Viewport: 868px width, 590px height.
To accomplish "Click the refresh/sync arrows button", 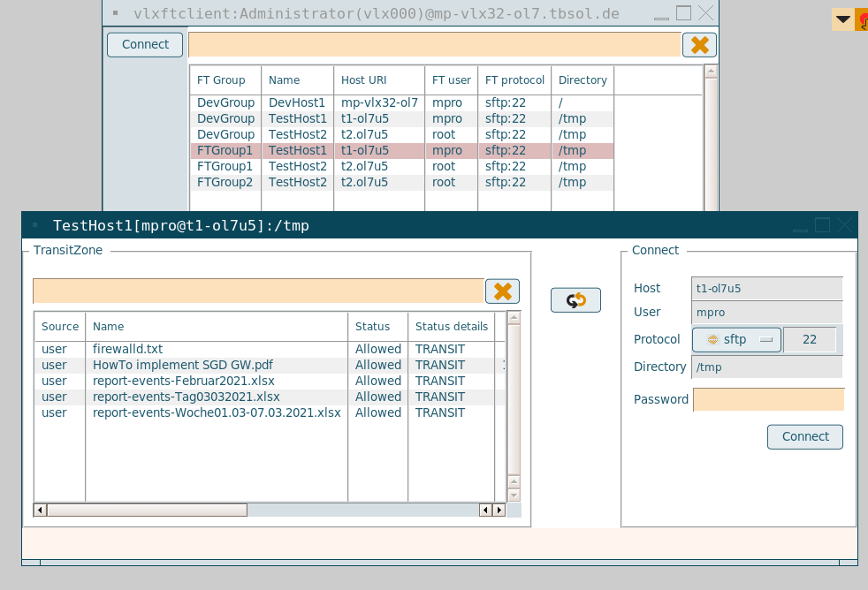I will (x=575, y=300).
